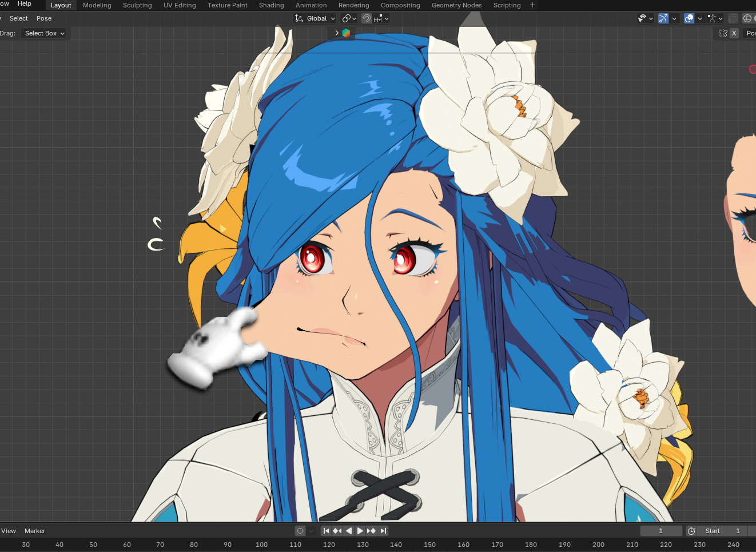Jump to the next keyframe
The height and width of the screenshot is (552, 756).
(x=372, y=531)
